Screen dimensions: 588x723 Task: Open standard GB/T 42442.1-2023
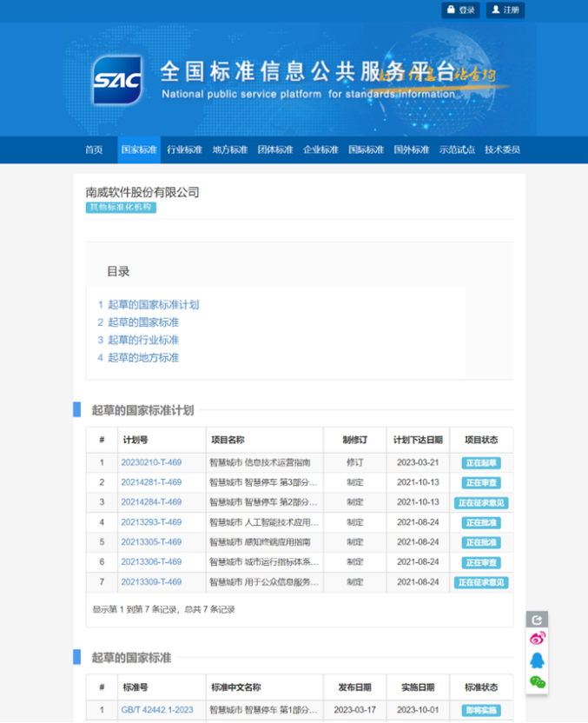tap(157, 710)
